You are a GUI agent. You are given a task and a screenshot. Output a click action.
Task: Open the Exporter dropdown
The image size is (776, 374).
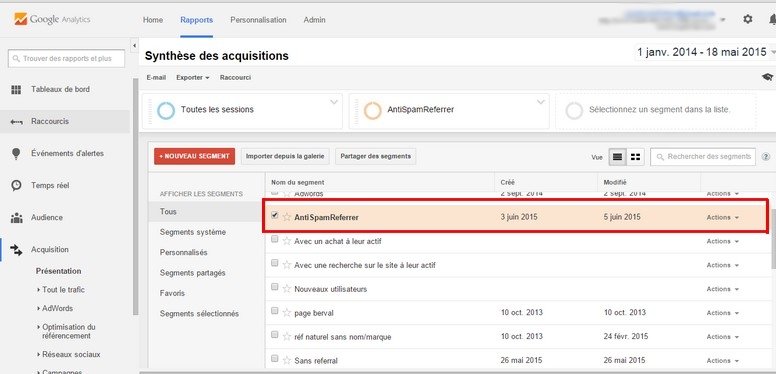[193, 78]
